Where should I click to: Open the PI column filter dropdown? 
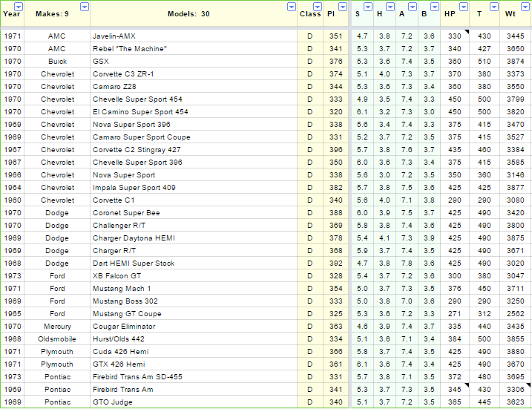point(343,7)
